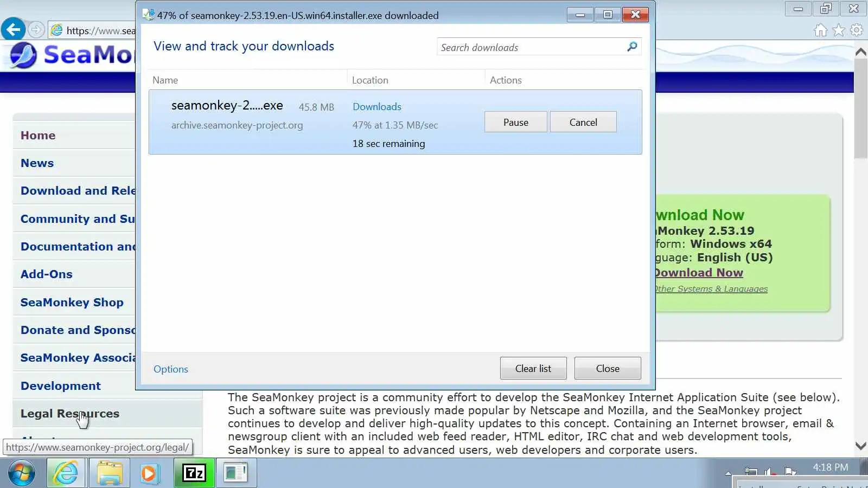Image resolution: width=868 pixels, height=488 pixels.
Task: Click the Name column header
Action: click(165, 80)
